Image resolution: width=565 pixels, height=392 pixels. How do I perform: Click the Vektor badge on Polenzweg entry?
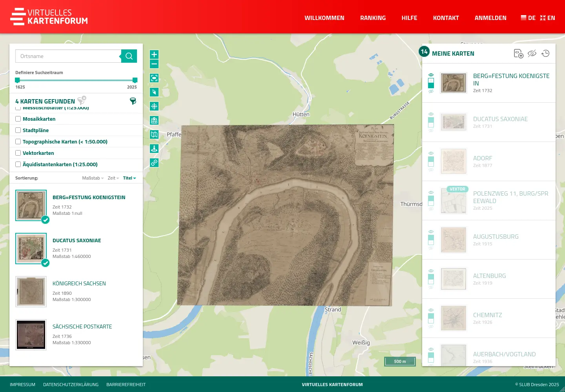coord(457,189)
